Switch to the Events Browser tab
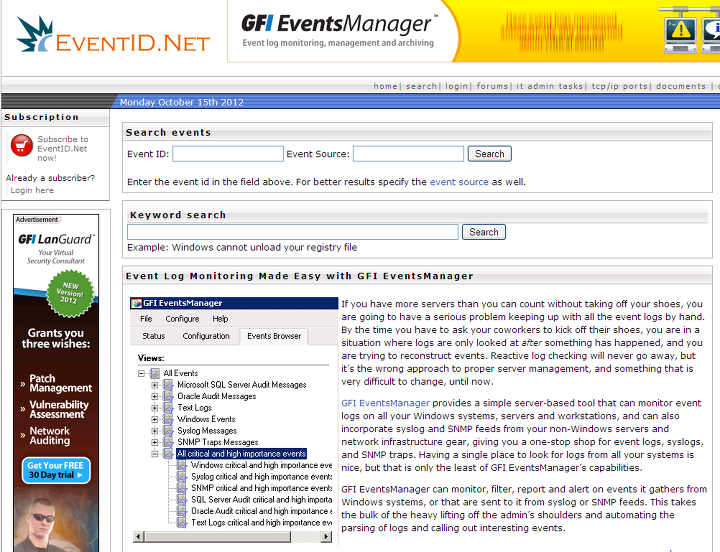The height and width of the screenshot is (552, 720). 274,336
